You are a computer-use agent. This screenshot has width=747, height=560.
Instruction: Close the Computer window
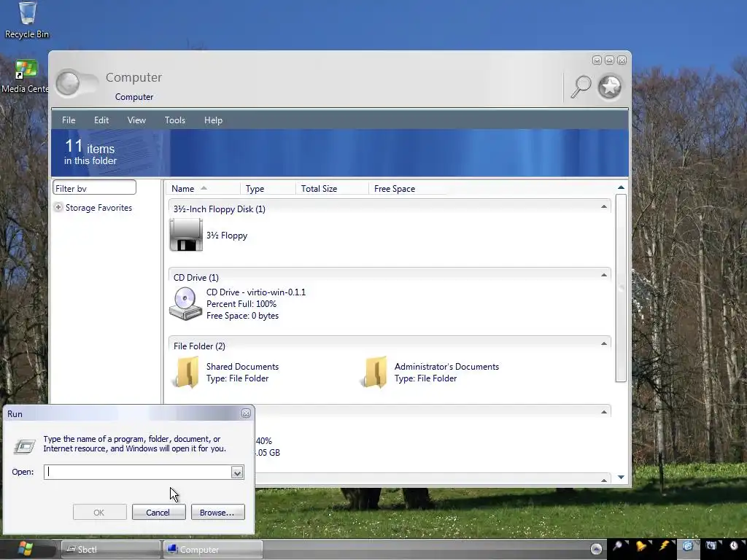(x=622, y=60)
